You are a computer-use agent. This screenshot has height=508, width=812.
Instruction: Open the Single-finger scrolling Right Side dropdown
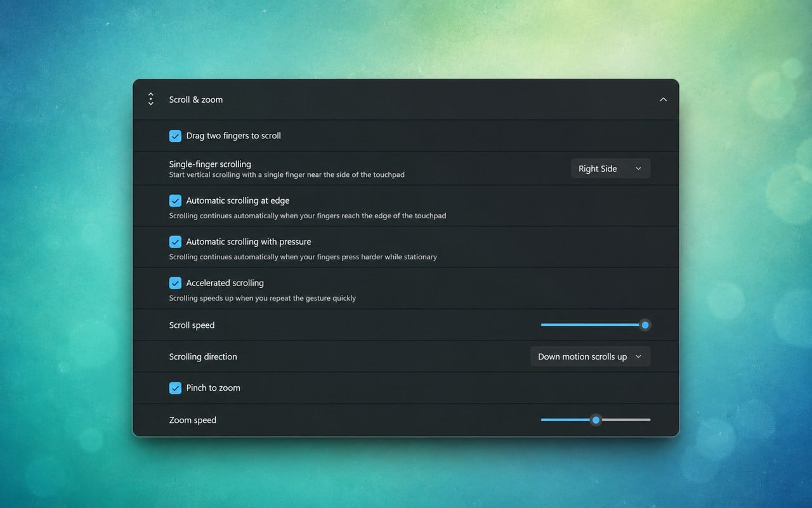point(610,169)
